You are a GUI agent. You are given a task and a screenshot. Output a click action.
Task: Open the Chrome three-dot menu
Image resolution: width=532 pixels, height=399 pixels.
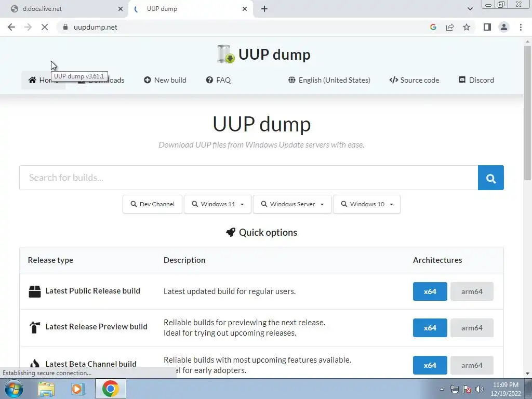click(521, 27)
